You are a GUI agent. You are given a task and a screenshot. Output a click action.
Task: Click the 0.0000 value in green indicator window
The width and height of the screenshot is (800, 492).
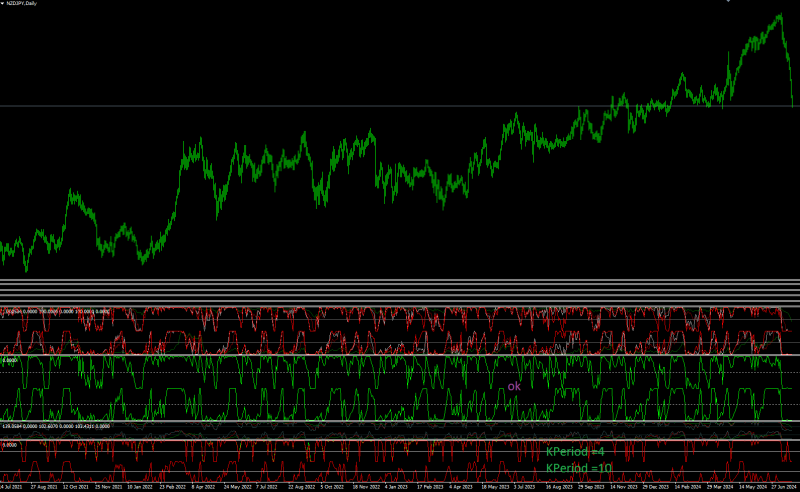10,360
